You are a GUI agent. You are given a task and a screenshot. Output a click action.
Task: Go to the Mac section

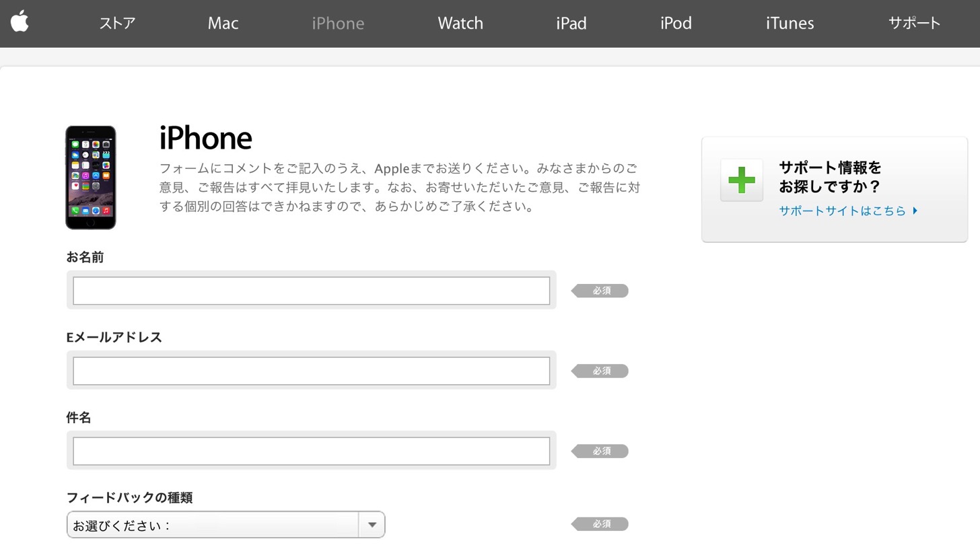pyautogui.click(x=223, y=23)
